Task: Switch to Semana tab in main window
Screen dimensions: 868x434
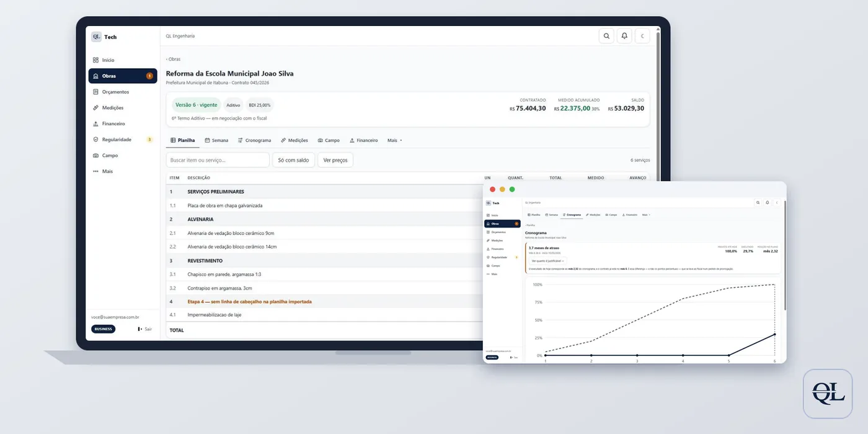Action: [216, 140]
